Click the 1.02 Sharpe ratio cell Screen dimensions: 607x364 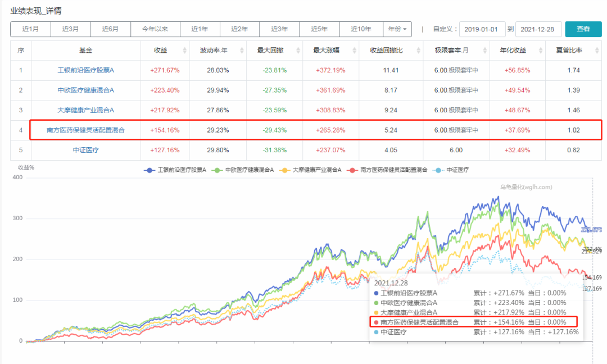coord(574,130)
